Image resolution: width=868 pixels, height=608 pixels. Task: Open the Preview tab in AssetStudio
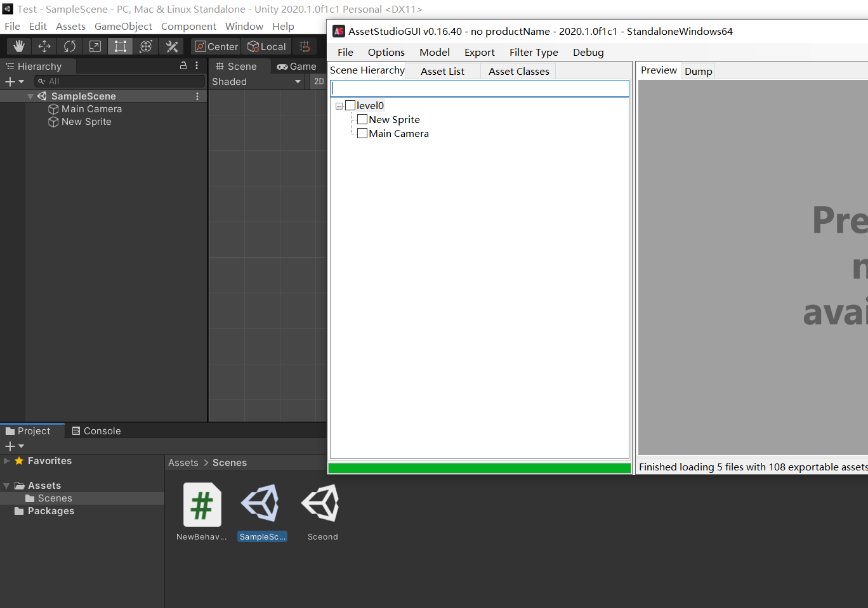(659, 70)
